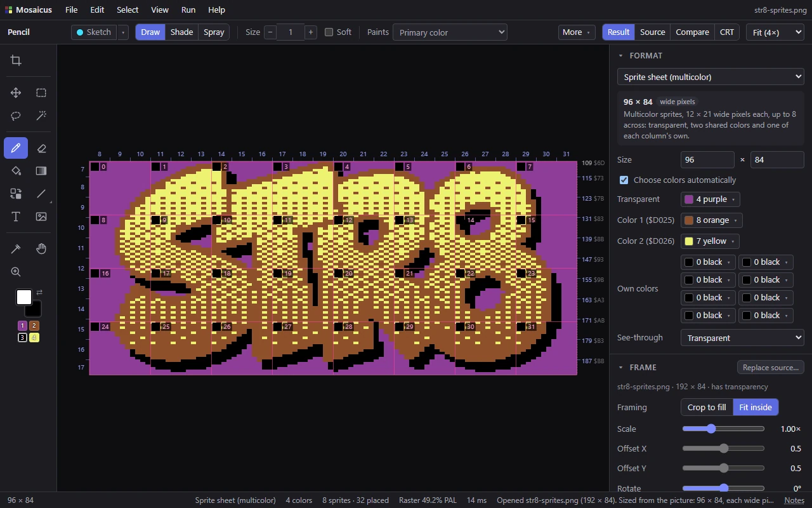Open Notes in the status bar

(794, 500)
